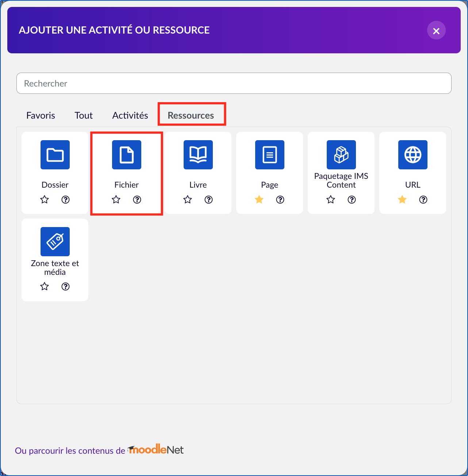468x476 pixels.
Task: Open the Activités tab
Action: click(130, 115)
